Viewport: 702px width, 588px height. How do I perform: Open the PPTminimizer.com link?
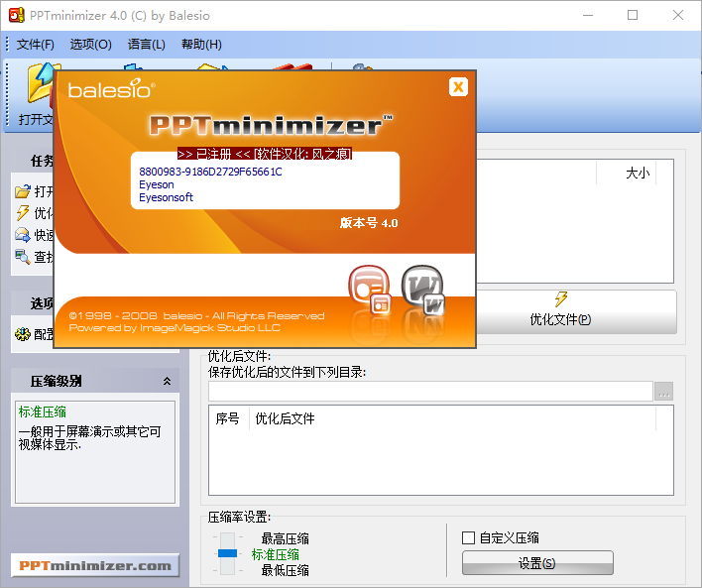(95, 565)
